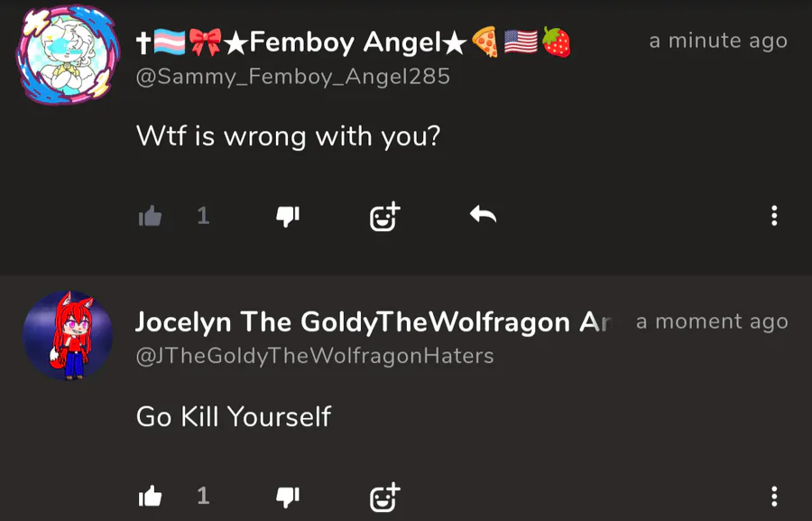
Task: Reply to the Femboy Angel comment
Action: (x=484, y=214)
